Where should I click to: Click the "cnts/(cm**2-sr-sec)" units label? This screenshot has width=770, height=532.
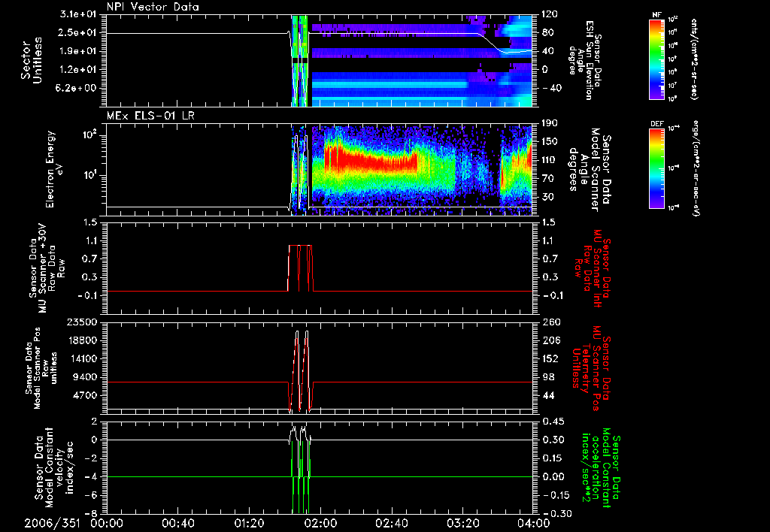click(x=694, y=59)
